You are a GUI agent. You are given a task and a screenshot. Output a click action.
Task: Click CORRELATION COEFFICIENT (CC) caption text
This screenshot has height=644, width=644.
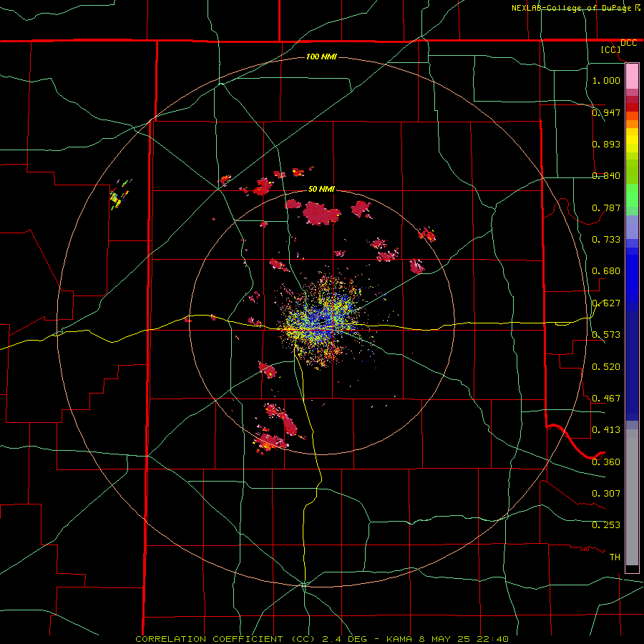click(x=225, y=639)
